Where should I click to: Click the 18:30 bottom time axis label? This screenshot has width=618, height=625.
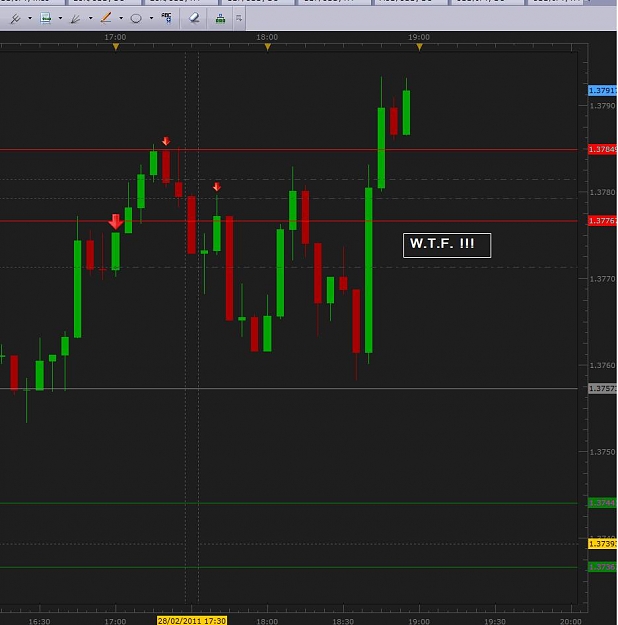pos(343,621)
